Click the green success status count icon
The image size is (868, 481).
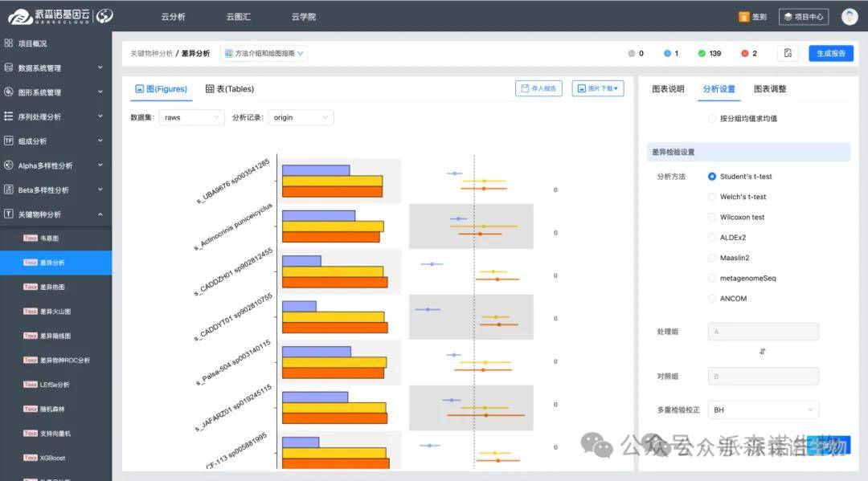(x=702, y=54)
